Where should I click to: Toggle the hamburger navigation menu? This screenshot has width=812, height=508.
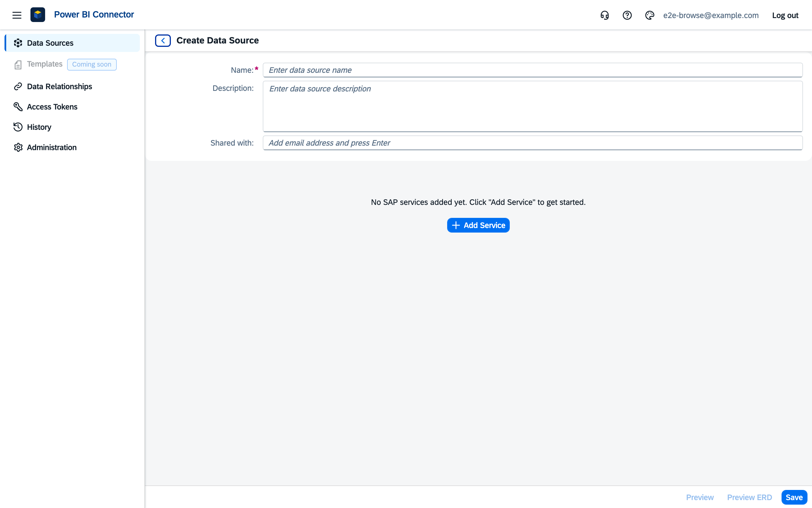[17, 15]
